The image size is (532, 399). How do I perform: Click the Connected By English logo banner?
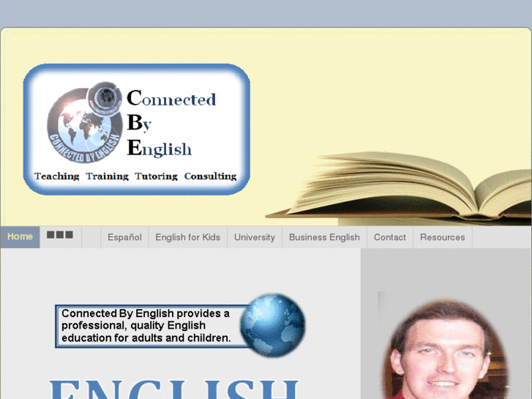click(137, 130)
